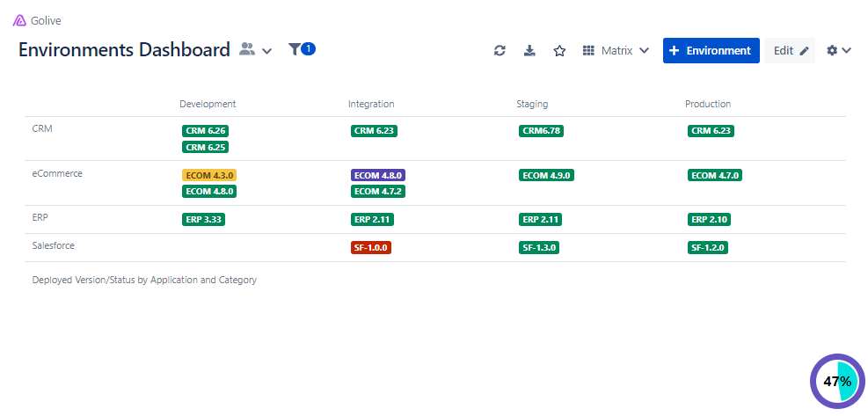
Task: Click the Matrix grid view icon
Action: click(x=589, y=51)
